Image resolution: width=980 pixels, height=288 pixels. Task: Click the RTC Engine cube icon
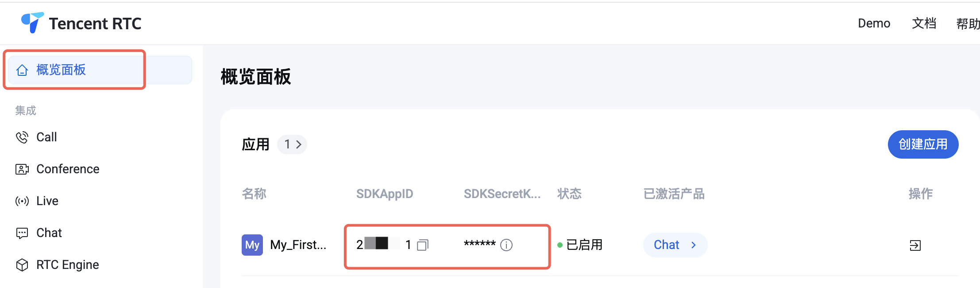22,265
